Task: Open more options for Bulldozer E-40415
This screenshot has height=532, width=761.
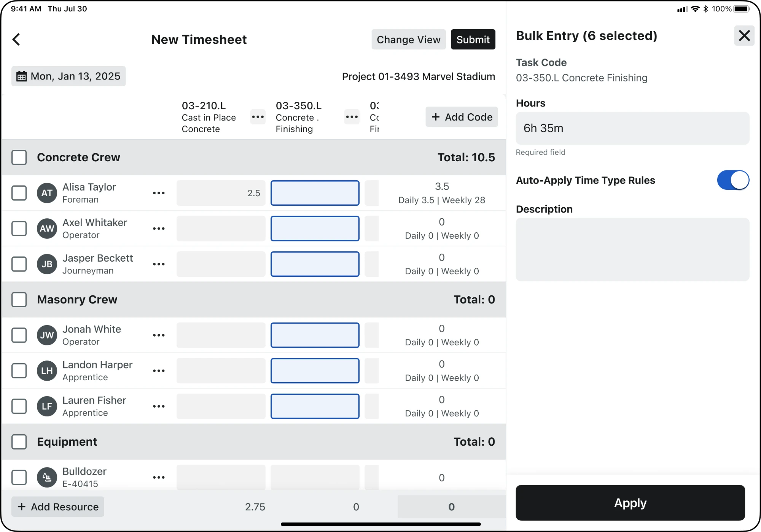Action: coord(159,477)
